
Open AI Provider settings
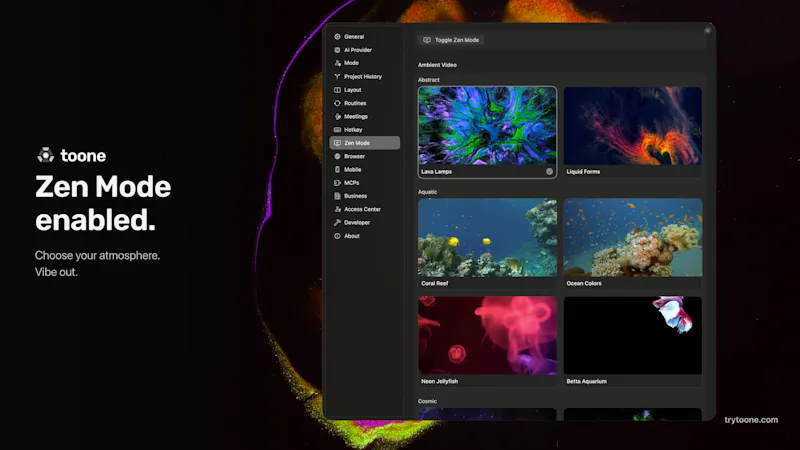coord(364,50)
